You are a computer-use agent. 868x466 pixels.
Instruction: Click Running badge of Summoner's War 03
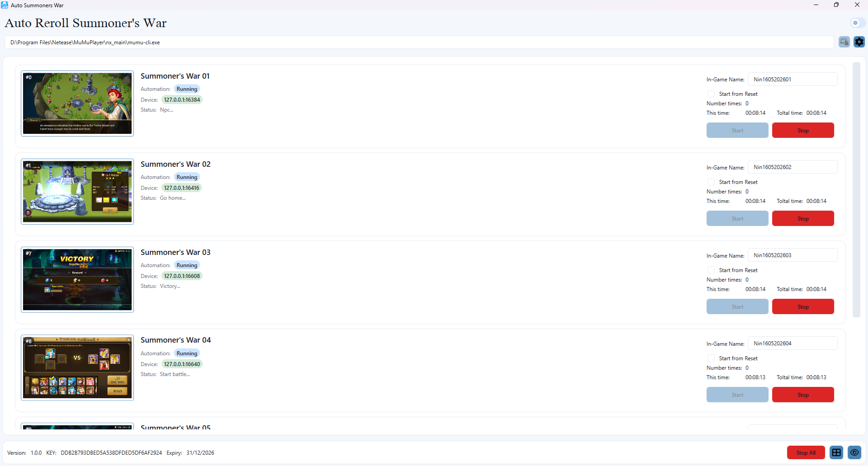187,265
